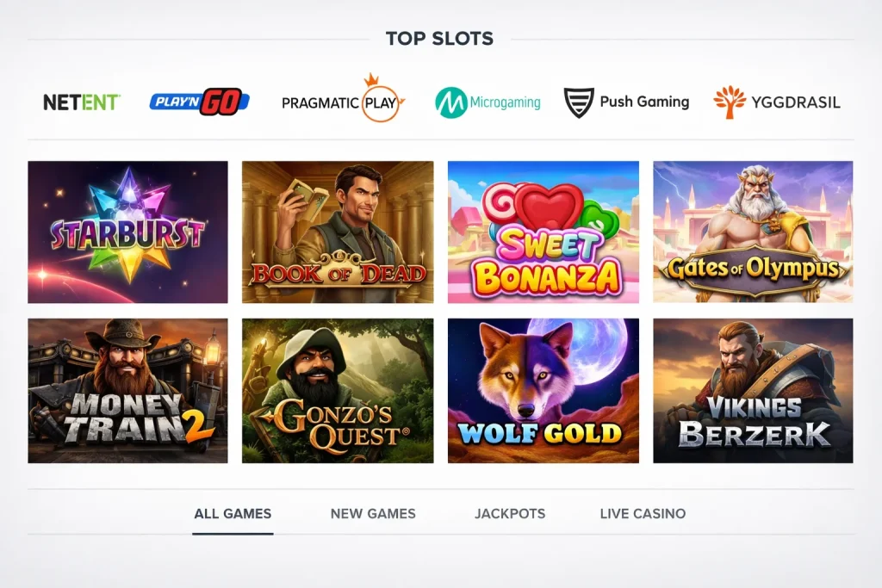Click the Pragmatic Play crown emblem
Image resolution: width=882 pixels, height=588 pixels.
(x=373, y=81)
